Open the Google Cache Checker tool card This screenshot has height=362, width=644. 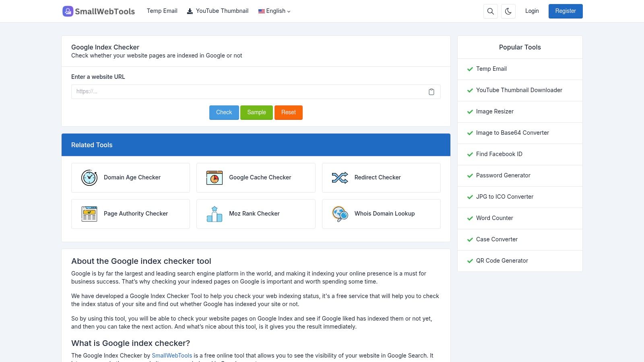256,178
